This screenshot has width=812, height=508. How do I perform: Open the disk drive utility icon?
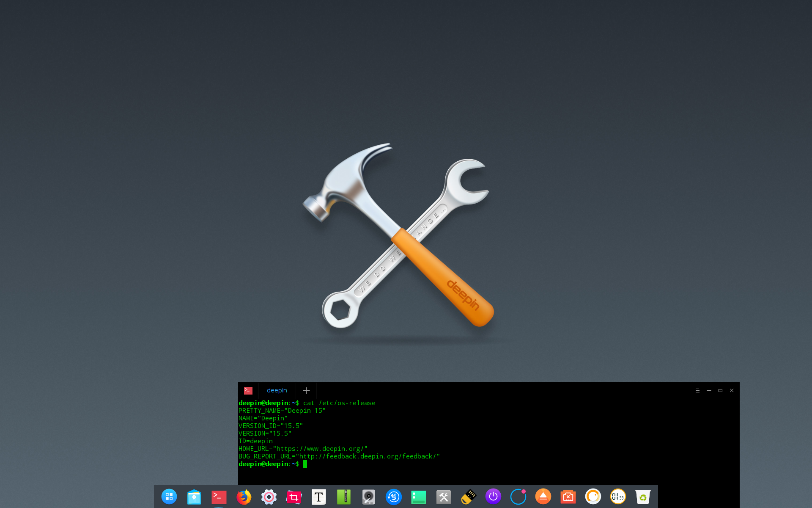pyautogui.click(x=369, y=497)
